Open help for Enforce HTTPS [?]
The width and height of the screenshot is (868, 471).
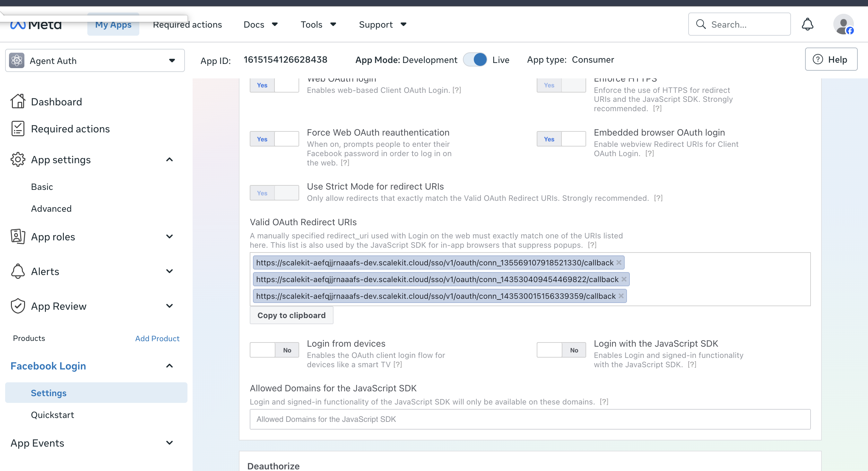657,108
